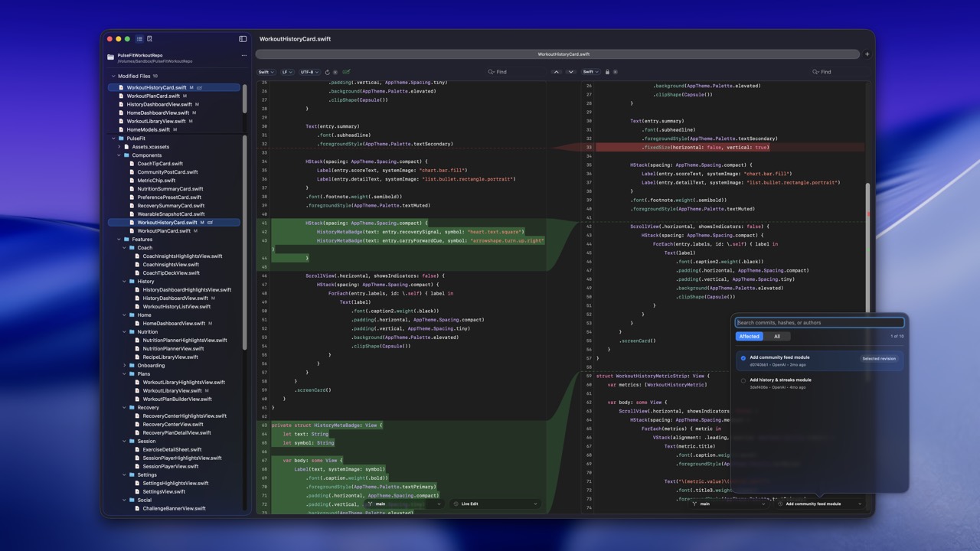Open WearableSnapshotCard.swift file
The image size is (980, 551).
pyautogui.click(x=171, y=214)
